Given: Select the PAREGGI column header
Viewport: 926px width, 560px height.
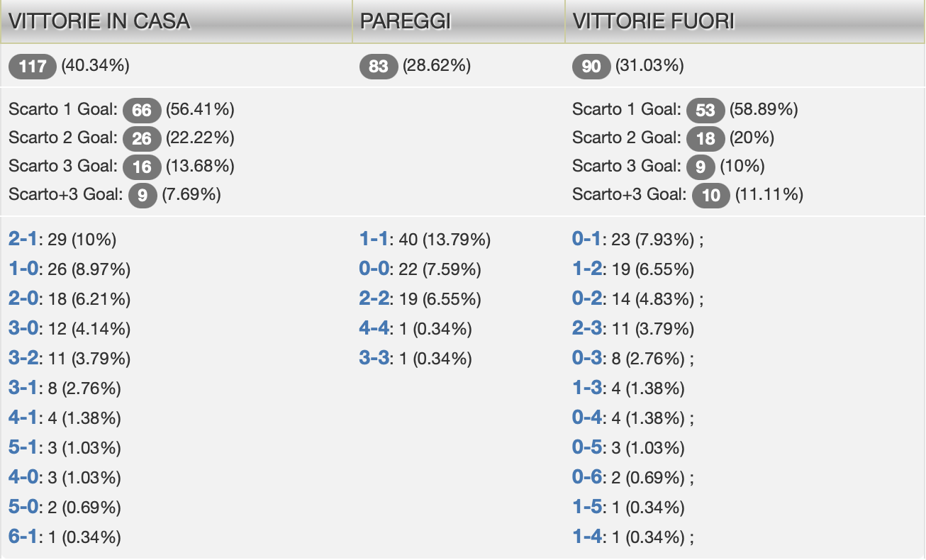Looking at the screenshot, I should [x=406, y=21].
